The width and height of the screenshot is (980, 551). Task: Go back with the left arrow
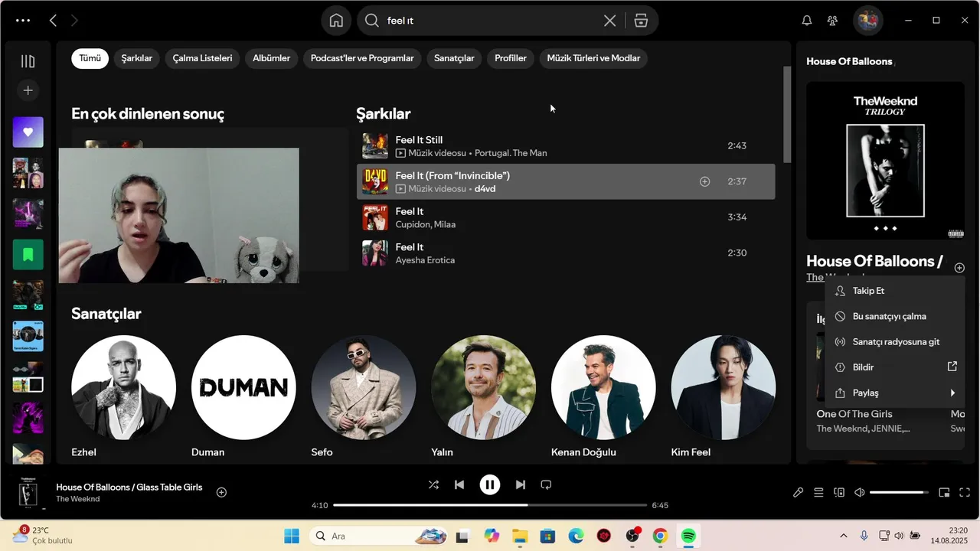[53, 21]
